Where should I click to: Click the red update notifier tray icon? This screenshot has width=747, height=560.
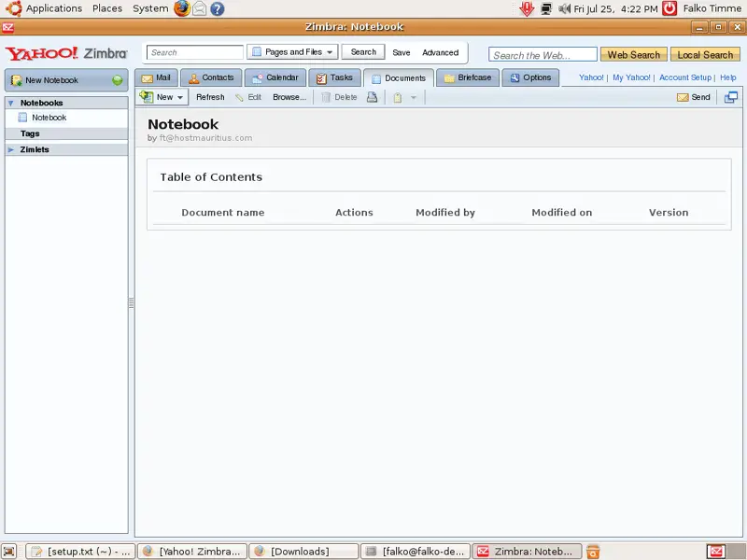tap(527, 8)
